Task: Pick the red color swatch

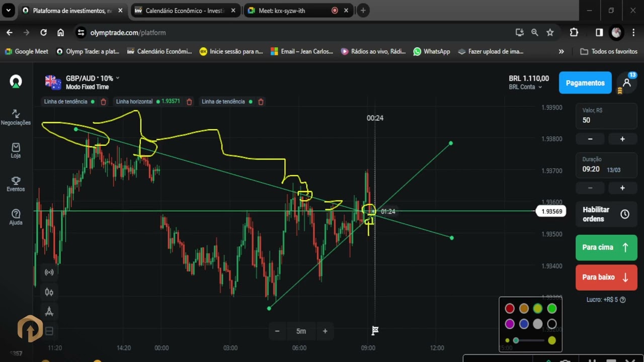Action: coord(510,308)
